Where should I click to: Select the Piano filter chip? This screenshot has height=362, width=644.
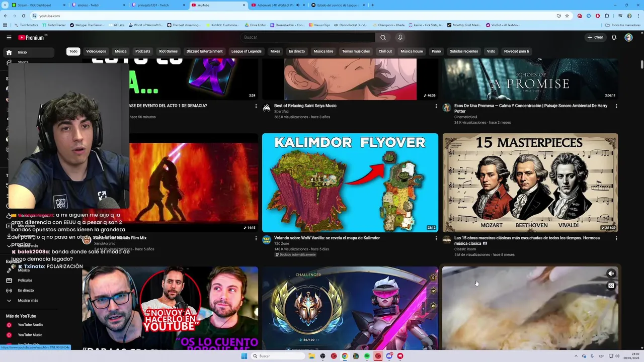[436, 51]
